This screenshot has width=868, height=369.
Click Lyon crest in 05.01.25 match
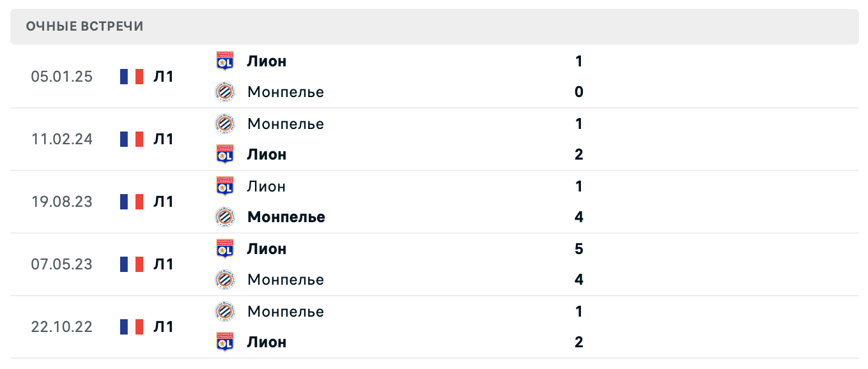pyautogui.click(x=225, y=61)
